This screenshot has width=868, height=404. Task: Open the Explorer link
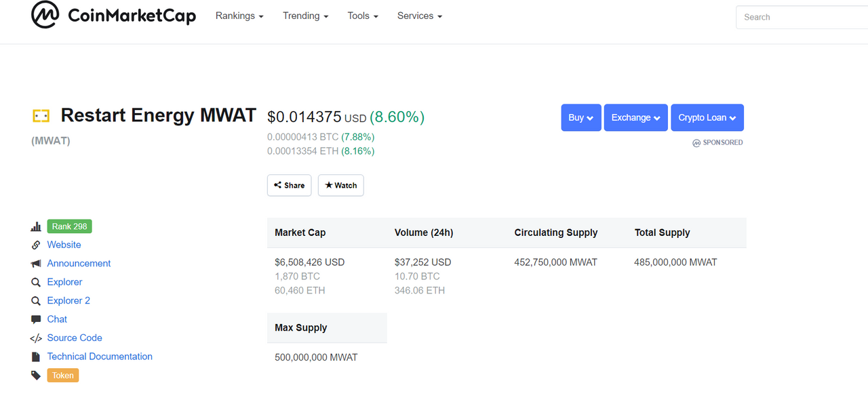click(64, 282)
